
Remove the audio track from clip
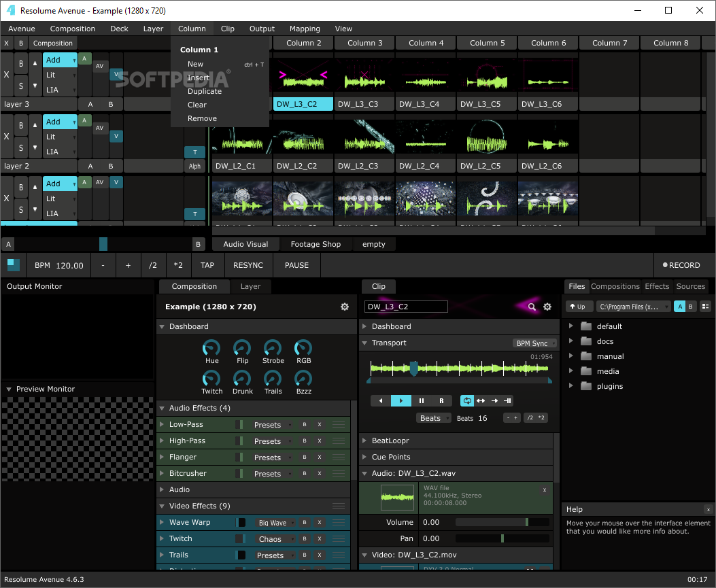pyautogui.click(x=544, y=490)
